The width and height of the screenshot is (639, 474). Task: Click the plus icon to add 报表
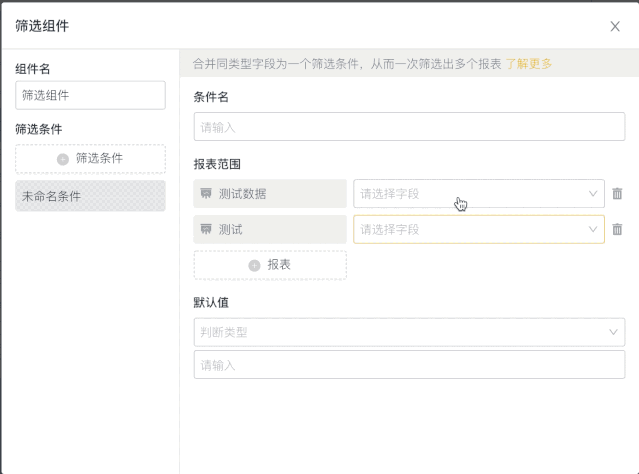pos(254,266)
